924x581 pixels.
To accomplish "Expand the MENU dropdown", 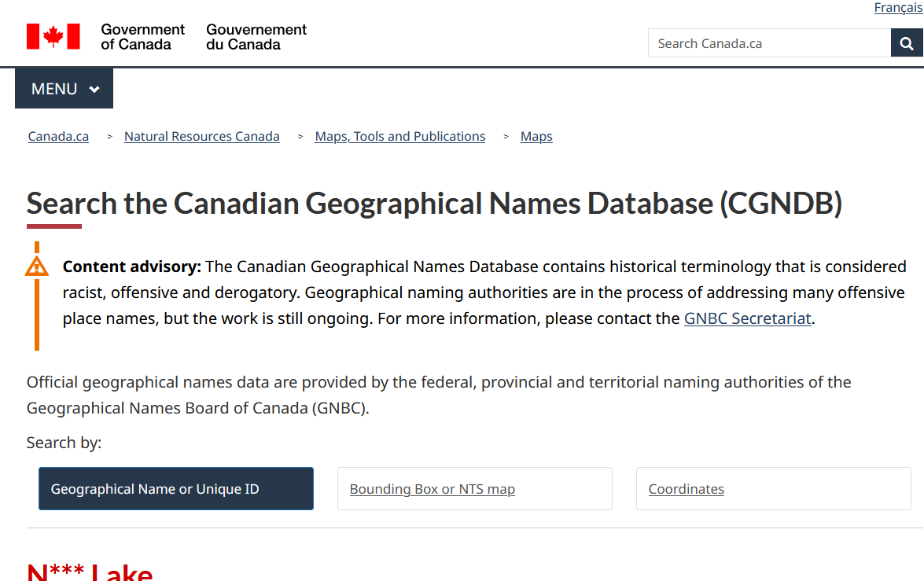I will 64,88.
